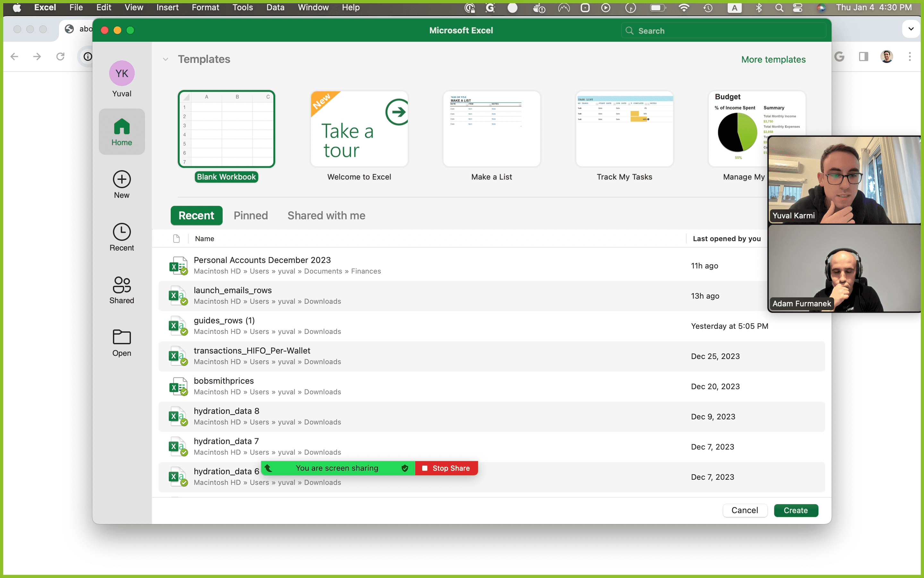The image size is (924, 578).
Task: Click the YK account avatar
Action: pos(122,74)
